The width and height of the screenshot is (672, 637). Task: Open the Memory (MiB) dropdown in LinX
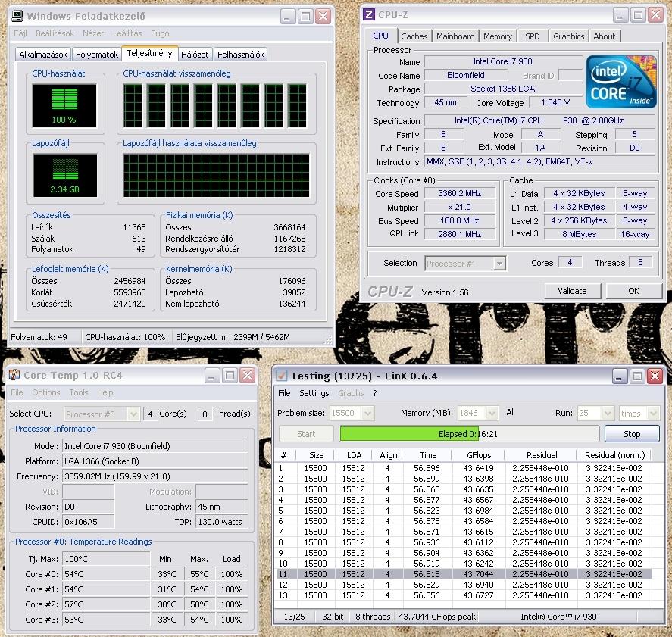click(x=492, y=413)
